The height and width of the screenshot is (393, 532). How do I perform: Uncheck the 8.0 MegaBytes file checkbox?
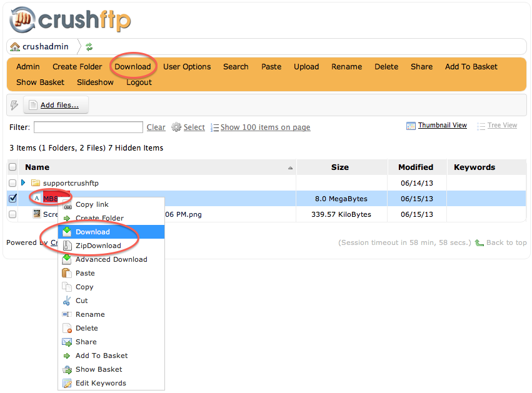pyautogui.click(x=13, y=198)
